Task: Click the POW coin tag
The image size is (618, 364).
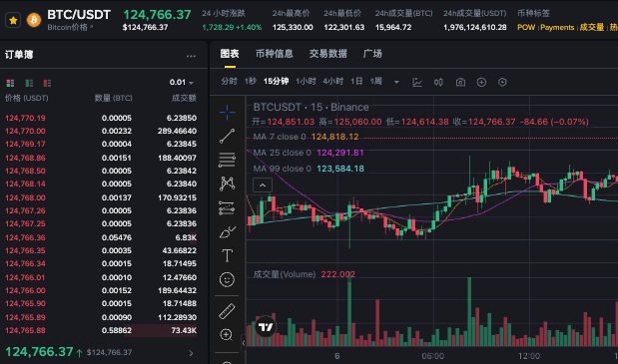Action: (x=526, y=27)
